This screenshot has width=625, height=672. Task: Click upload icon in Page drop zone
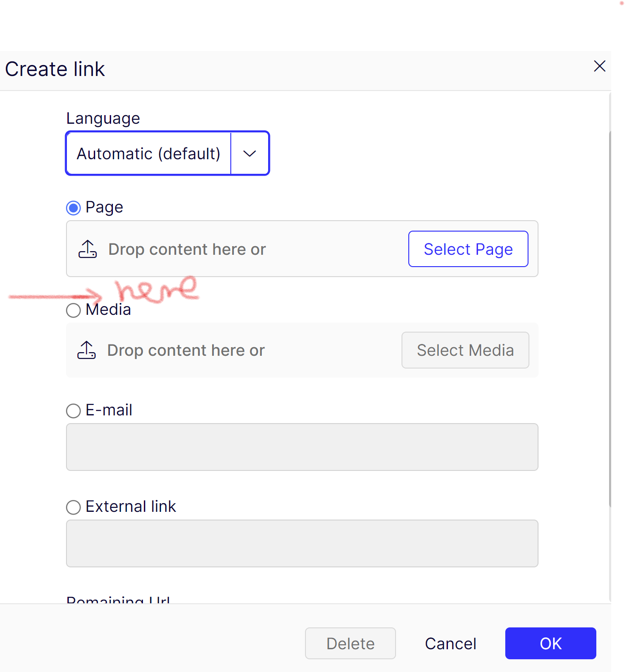pos(87,249)
